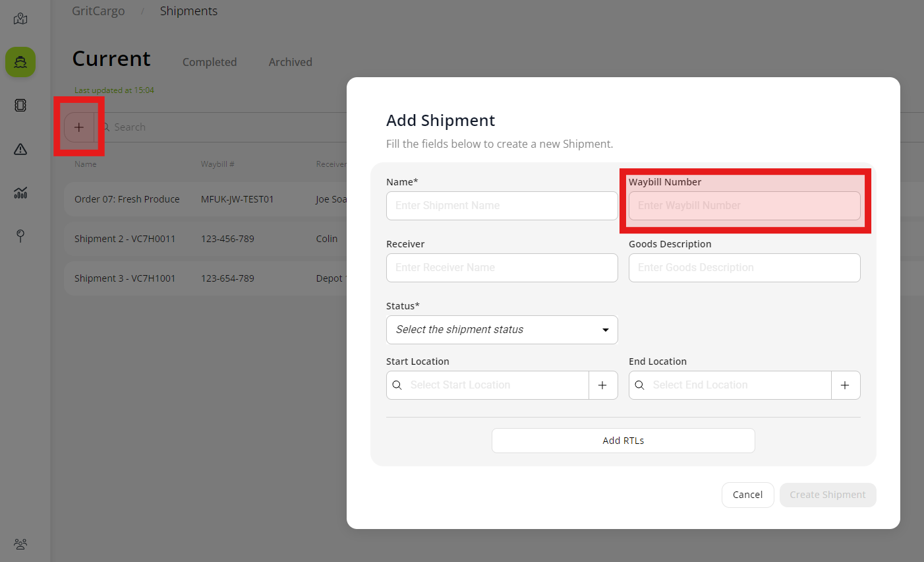Expand Start Location options with the plus button
924x562 pixels.
pyautogui.click(x=603, y=385)
